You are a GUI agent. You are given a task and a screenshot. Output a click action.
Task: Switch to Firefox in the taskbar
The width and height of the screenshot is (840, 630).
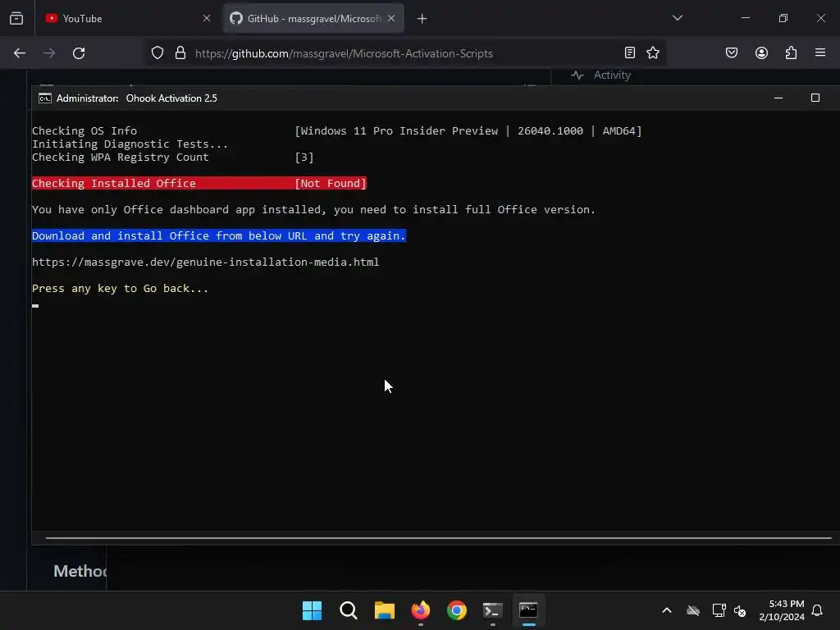(421, 610)
